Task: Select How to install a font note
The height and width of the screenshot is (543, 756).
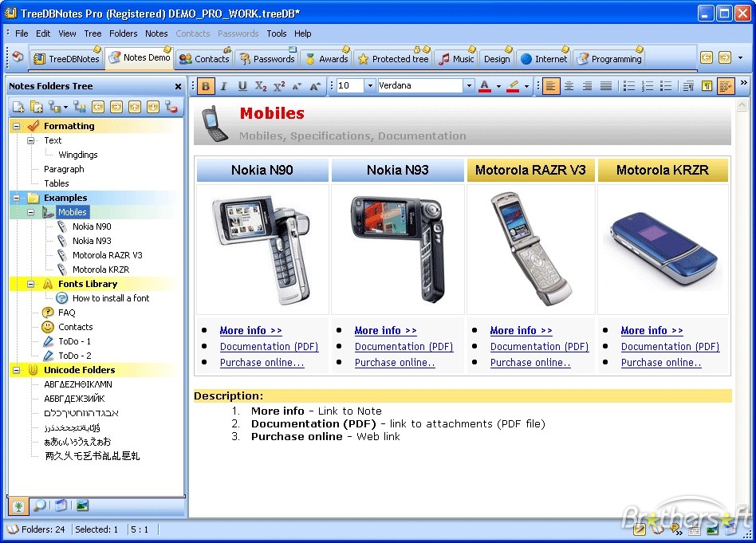Action: [x=110, y=298]
